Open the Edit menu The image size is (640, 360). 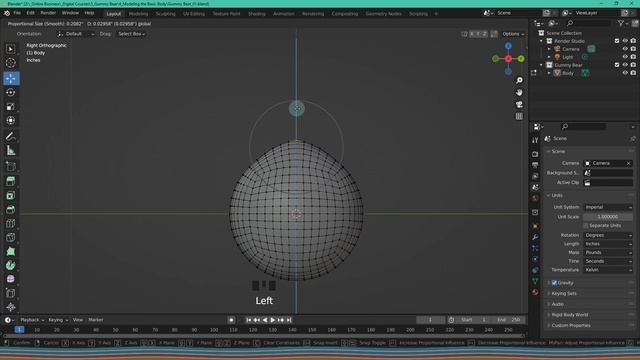coord(31,13)
